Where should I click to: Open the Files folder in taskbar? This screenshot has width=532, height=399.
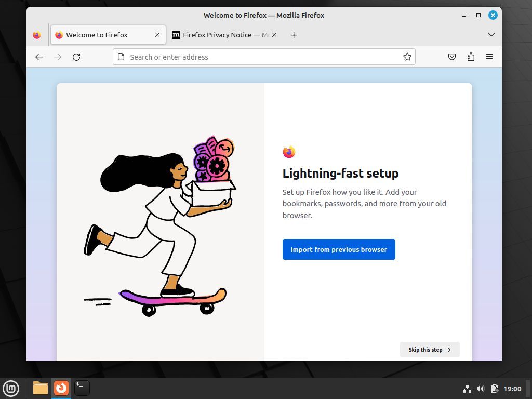click(x=40, y=388)
